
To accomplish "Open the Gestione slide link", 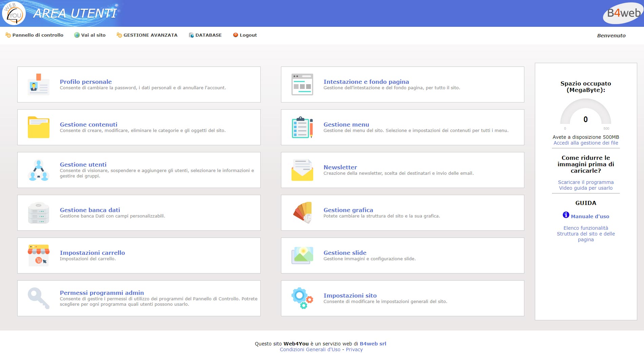I will click(x=345, y=253).
